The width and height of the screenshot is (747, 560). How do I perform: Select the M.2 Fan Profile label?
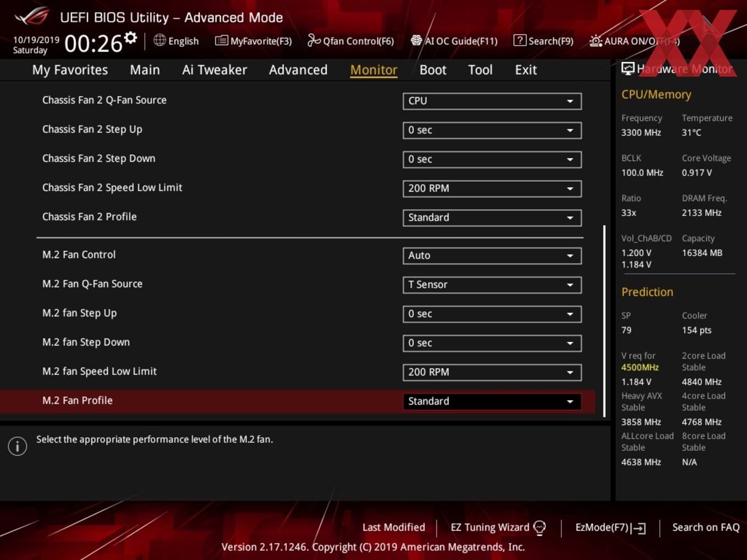pyautogui.click(x=77, y=400)
